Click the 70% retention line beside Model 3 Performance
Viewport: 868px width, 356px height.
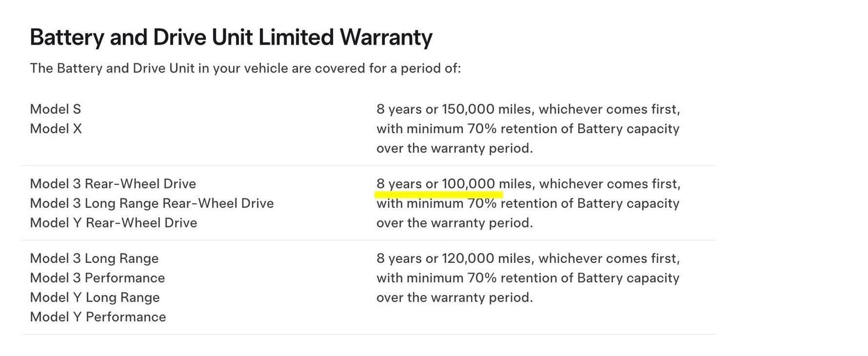coord(528,278)
